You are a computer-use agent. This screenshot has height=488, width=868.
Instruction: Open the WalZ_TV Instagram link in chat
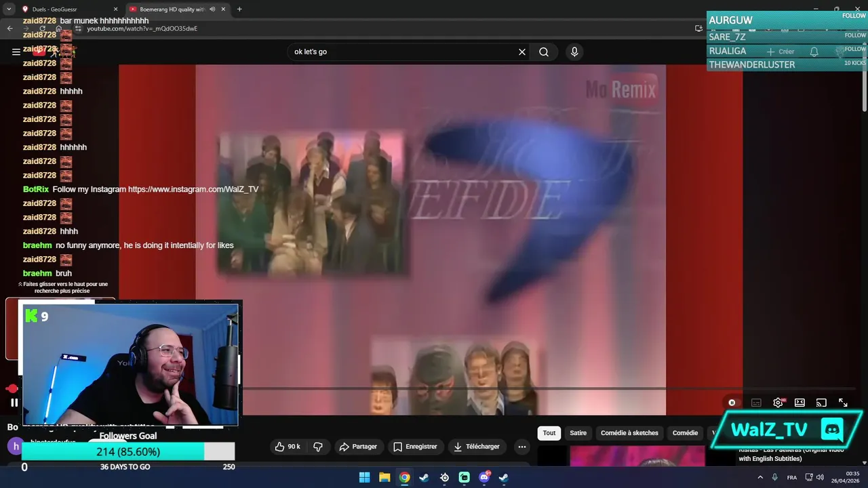(x=193, y=189)
